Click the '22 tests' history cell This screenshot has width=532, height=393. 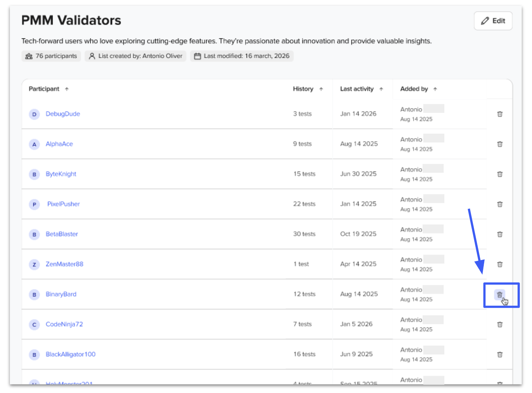pos(304,204)
